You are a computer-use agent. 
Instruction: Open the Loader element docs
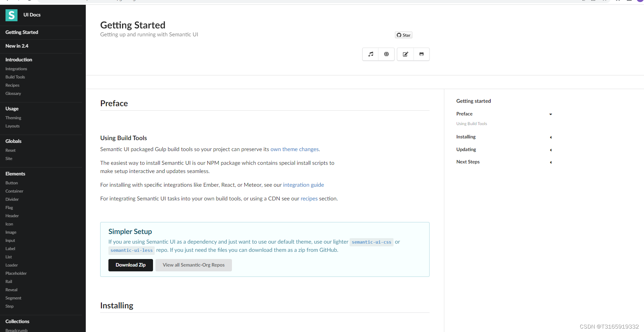12,265
